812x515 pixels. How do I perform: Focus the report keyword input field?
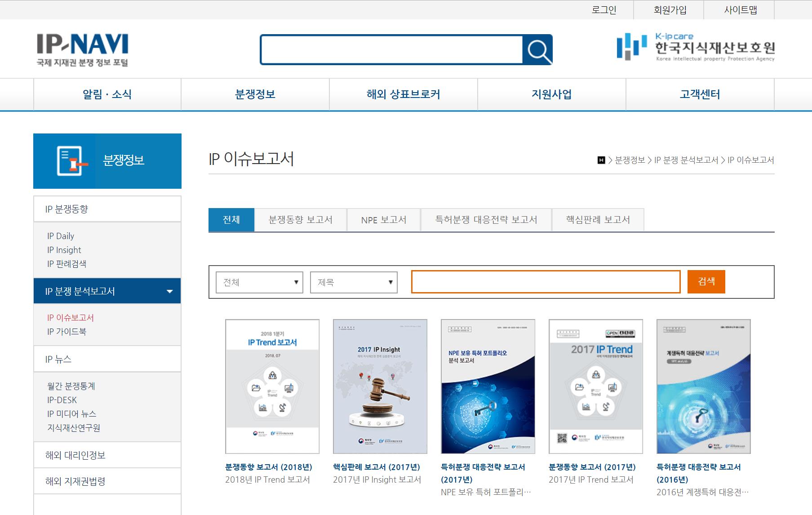click(x=546, y=282)
